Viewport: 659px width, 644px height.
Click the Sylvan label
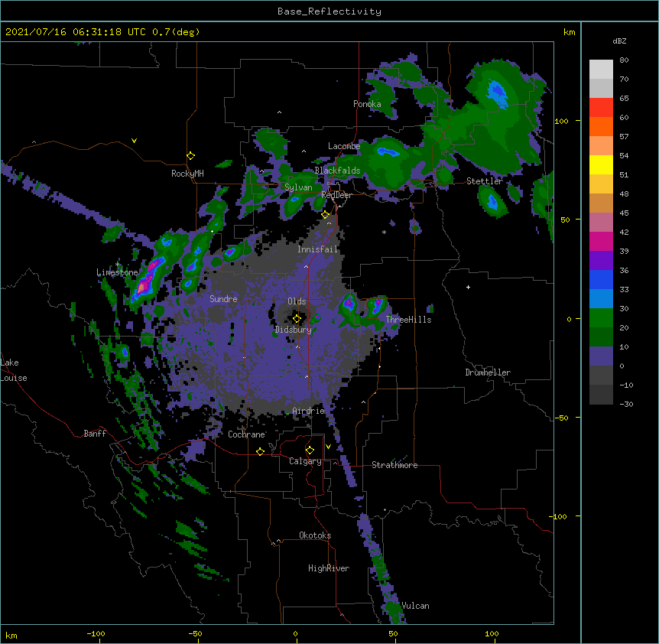pos(298,187)
